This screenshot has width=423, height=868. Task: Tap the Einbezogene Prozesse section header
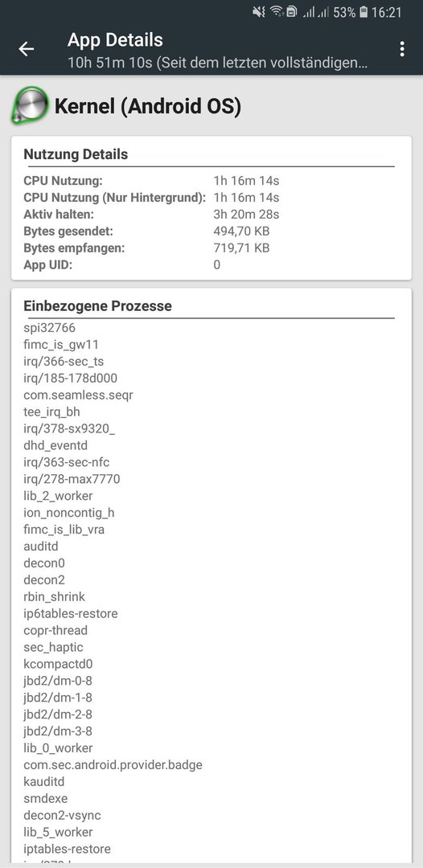[x=97, y=305]
